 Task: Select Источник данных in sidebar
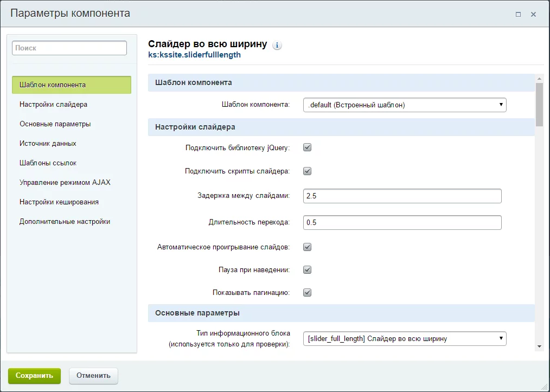(48, 143)
